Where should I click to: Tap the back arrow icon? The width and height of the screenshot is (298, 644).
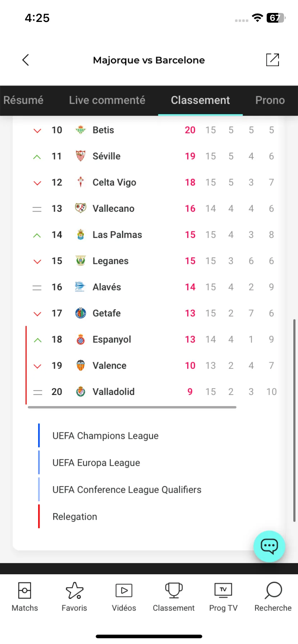tap(26, 60)
